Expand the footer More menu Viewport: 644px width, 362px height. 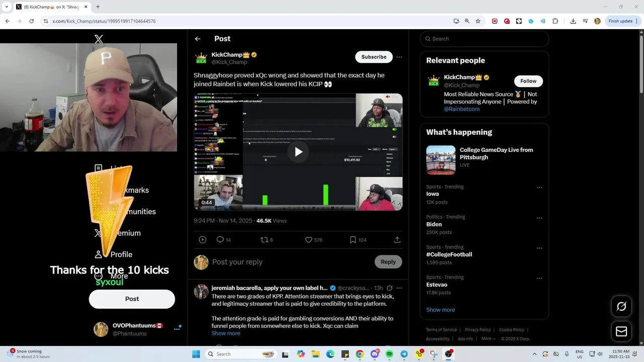(488, 338)
